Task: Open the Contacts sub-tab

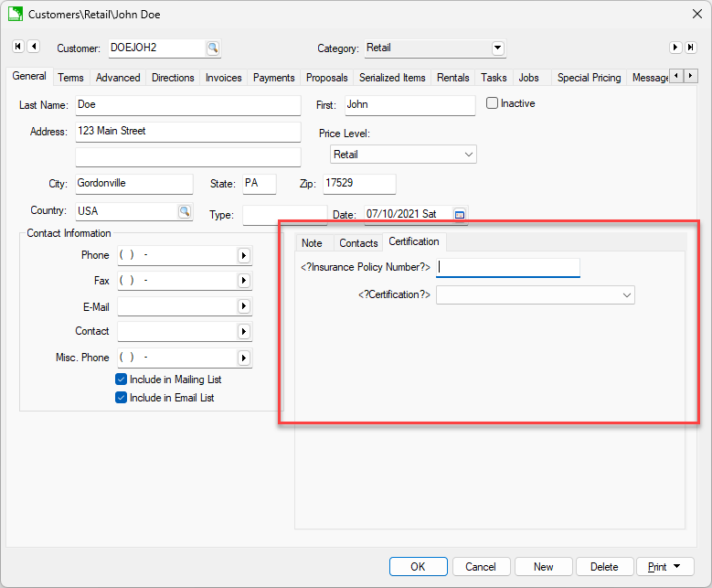Action: coord(358,243)
